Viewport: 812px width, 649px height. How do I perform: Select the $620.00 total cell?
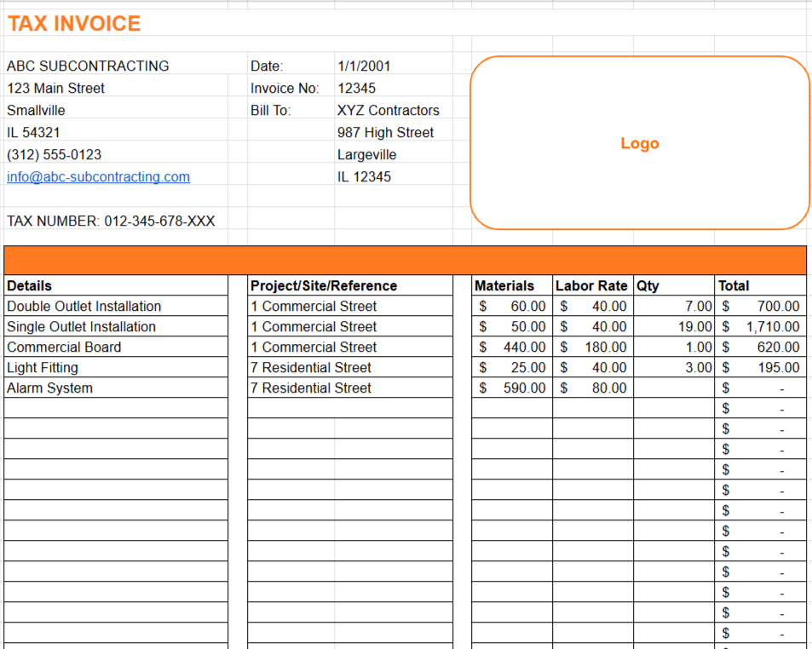(x=761, y=347)
